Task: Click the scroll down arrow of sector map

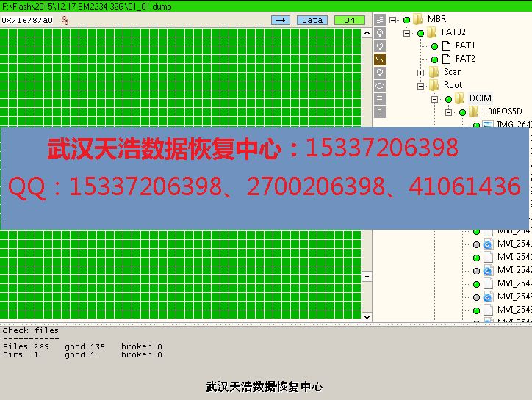Action: 367,317
